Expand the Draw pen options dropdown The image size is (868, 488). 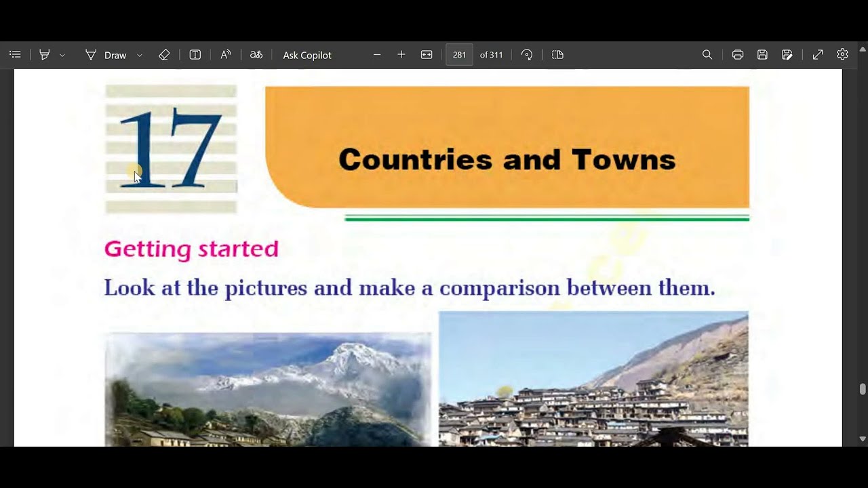(140, 55)
